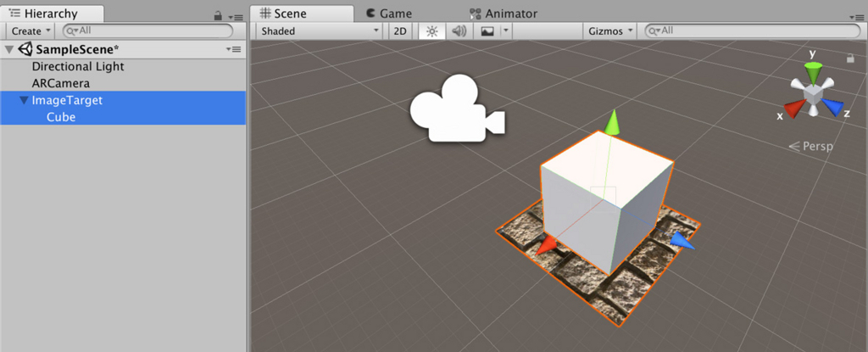Click the orientation gizmo Y cone

813,73
